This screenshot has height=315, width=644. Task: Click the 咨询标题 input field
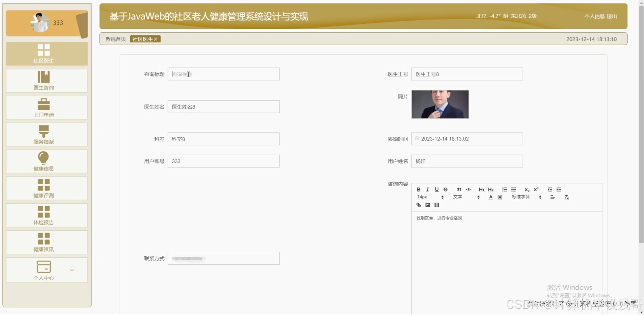[223, 74]
